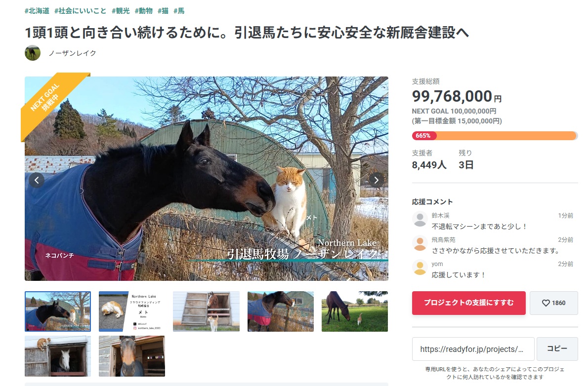This screenshot has height=386, width=588.
Task: Open yom commenter avatar
Action: (x=420, y=268)
